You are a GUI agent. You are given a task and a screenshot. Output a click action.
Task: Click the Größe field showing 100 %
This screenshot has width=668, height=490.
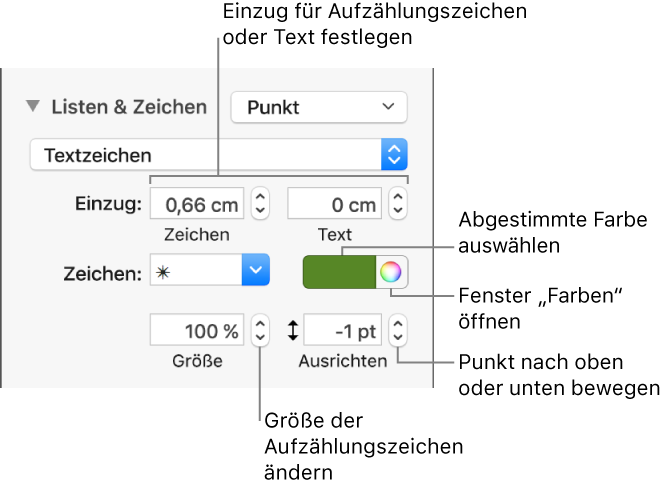197,330
